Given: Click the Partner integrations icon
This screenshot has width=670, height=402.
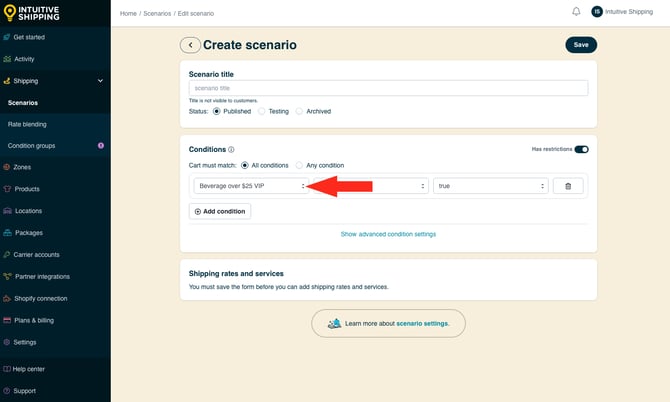Looking at the screenshot, I should pos(7,276).
